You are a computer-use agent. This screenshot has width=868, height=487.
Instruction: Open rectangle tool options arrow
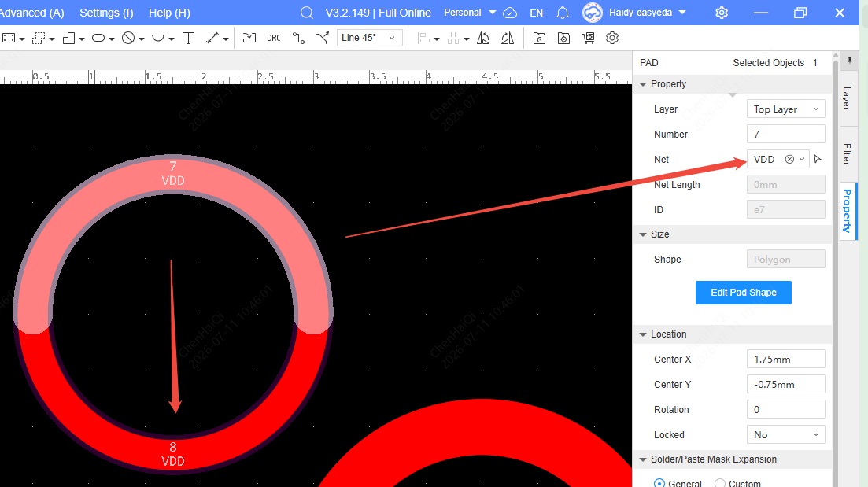pos(22,39)
